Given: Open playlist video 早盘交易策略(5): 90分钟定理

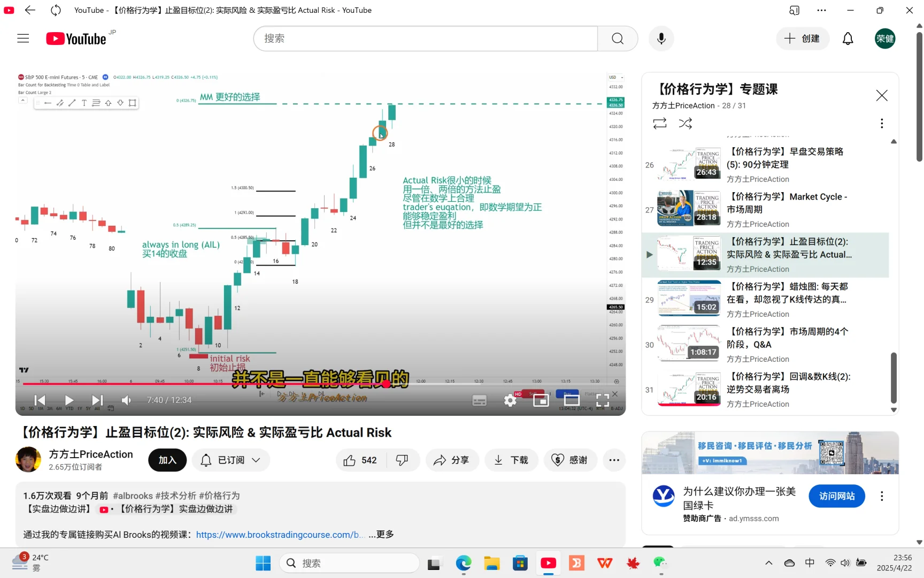Looking at the screenshot, I should pos(765,165).
